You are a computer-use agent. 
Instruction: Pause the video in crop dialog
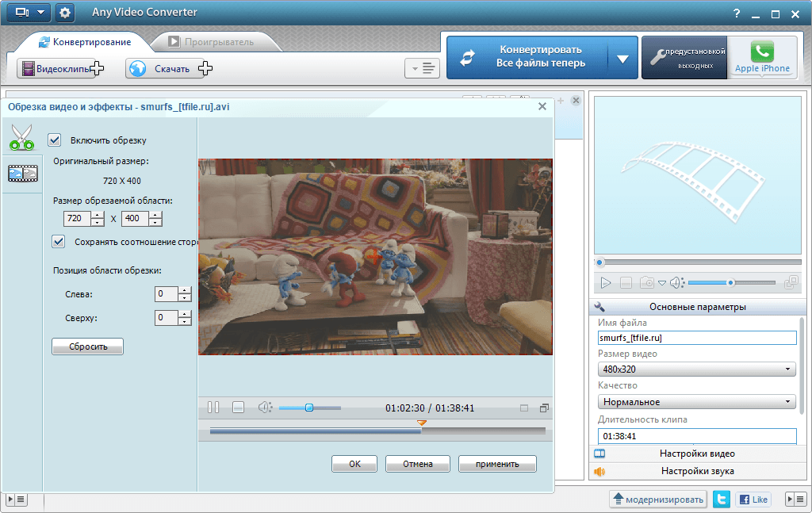pos(213,408)
